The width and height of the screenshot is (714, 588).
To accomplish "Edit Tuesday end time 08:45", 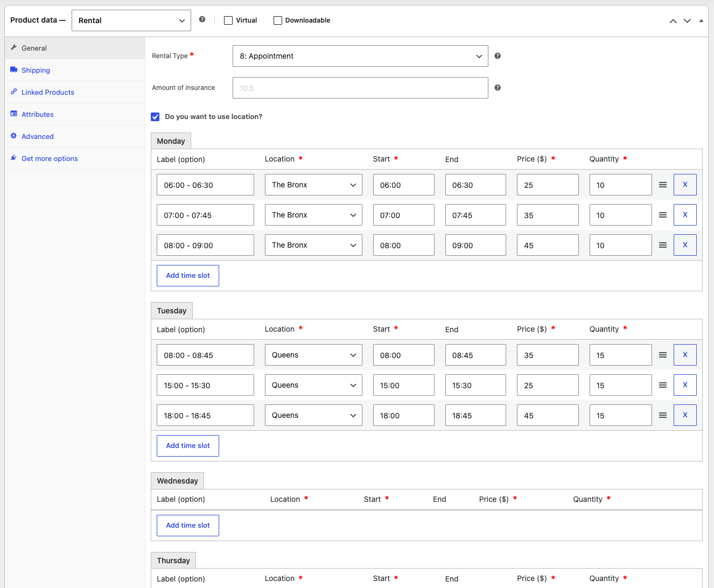I will [x=475, y=355].
